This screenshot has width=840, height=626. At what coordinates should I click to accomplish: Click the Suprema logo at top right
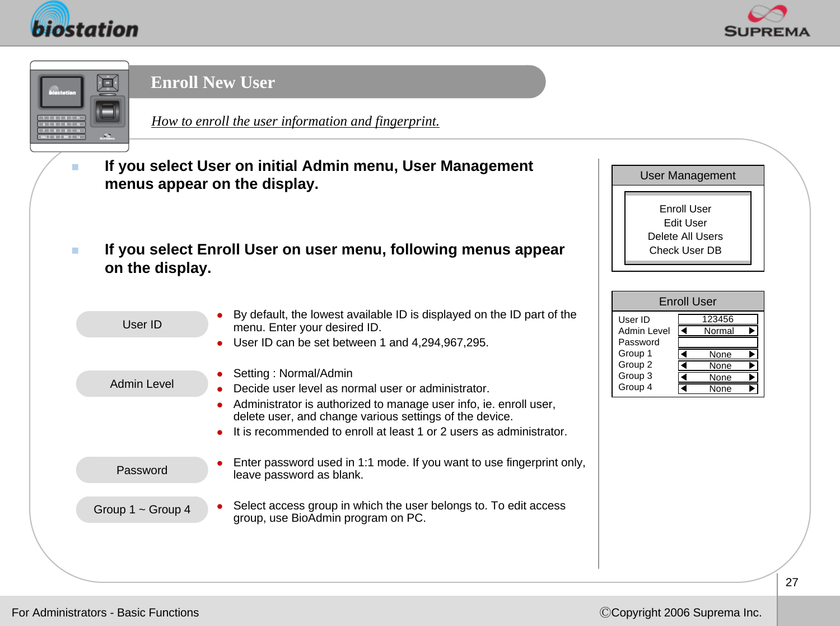(767, 21)
